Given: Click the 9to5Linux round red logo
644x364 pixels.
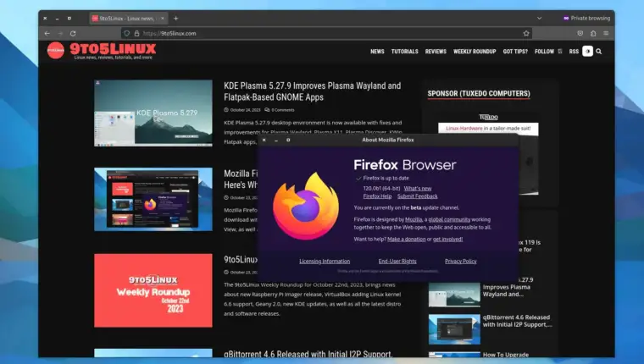Looking at the screenshot, I should [55, 51].
